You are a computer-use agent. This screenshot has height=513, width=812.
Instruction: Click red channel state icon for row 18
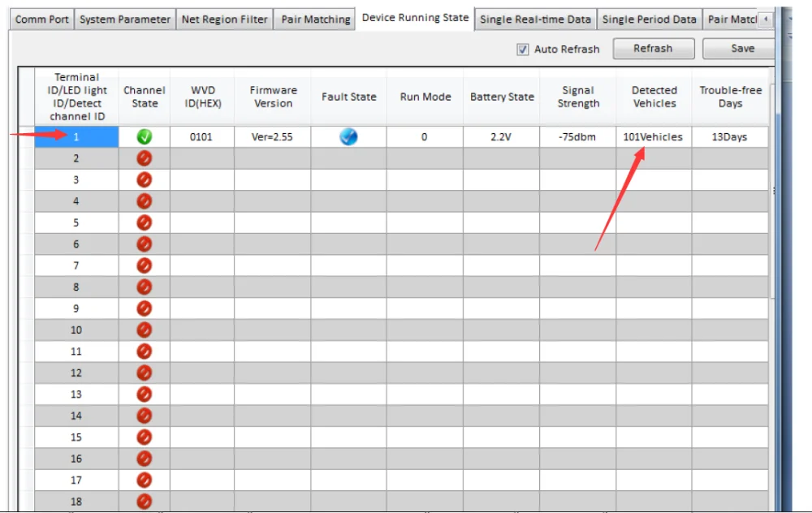(x=145, y=501)
